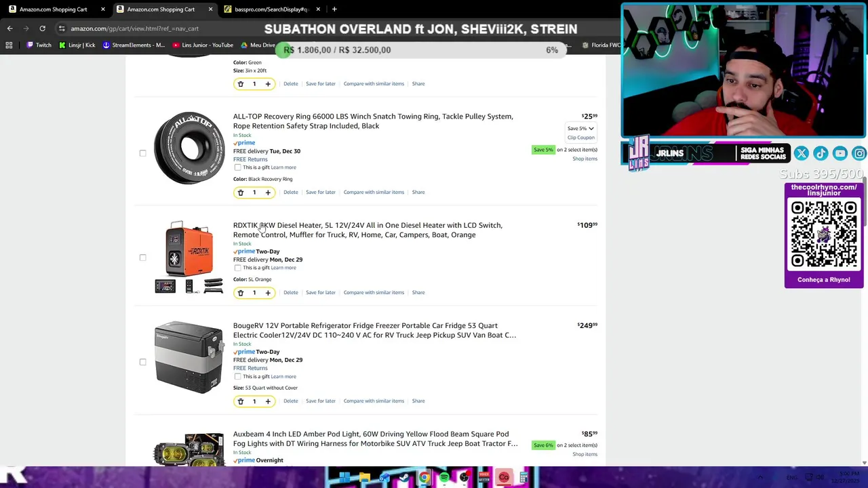Open the BougeRV fridge product image

point(189,358)
